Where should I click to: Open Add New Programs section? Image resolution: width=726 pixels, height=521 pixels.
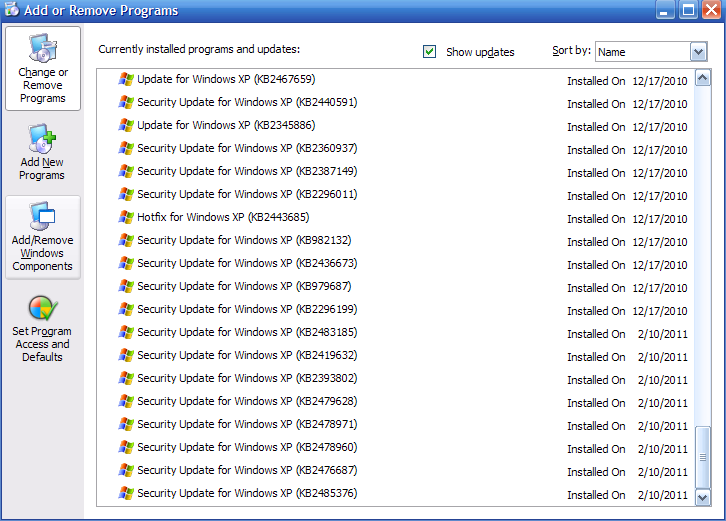[43, 152]
